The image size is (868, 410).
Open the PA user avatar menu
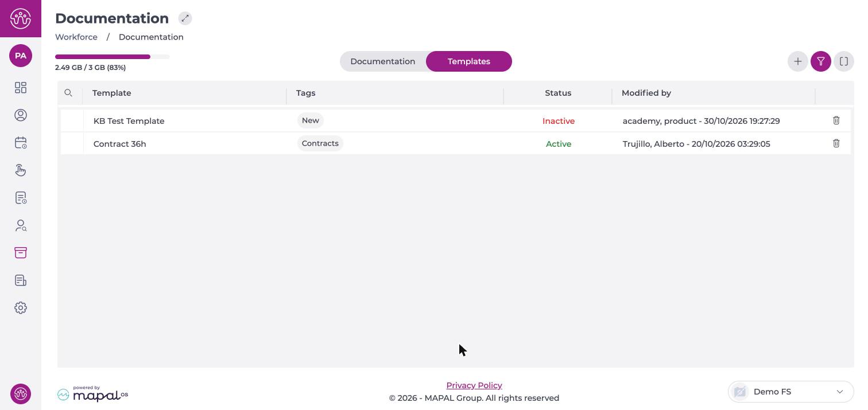(x=21, y=56)
